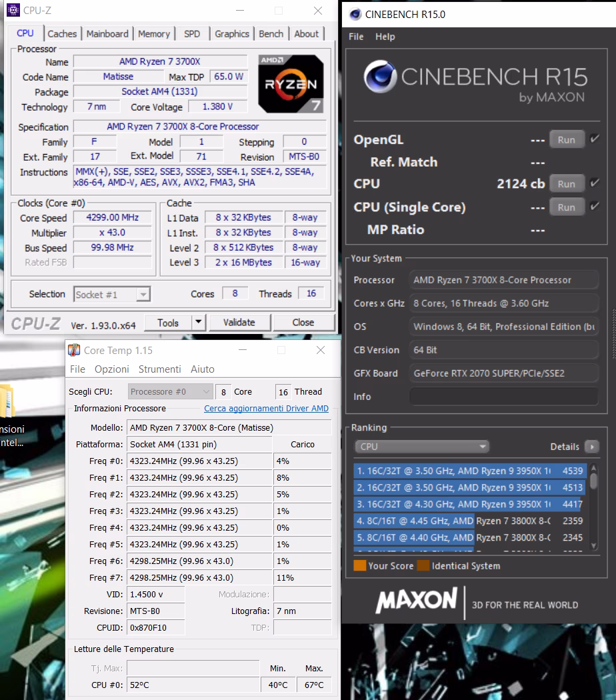Click the Cinebench R15 title bar icon

click(355, 14)
